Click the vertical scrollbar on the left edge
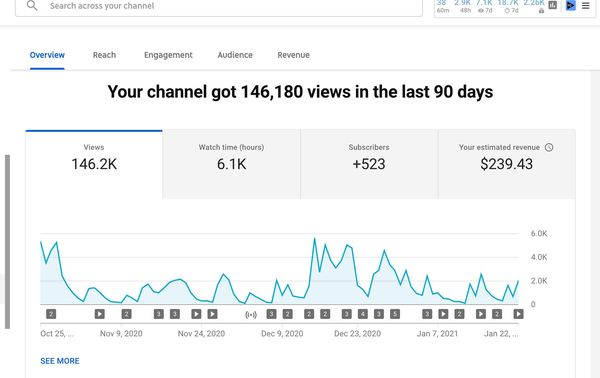The height and width of the screenshot is (378, 600). click(x=7, y=241)
